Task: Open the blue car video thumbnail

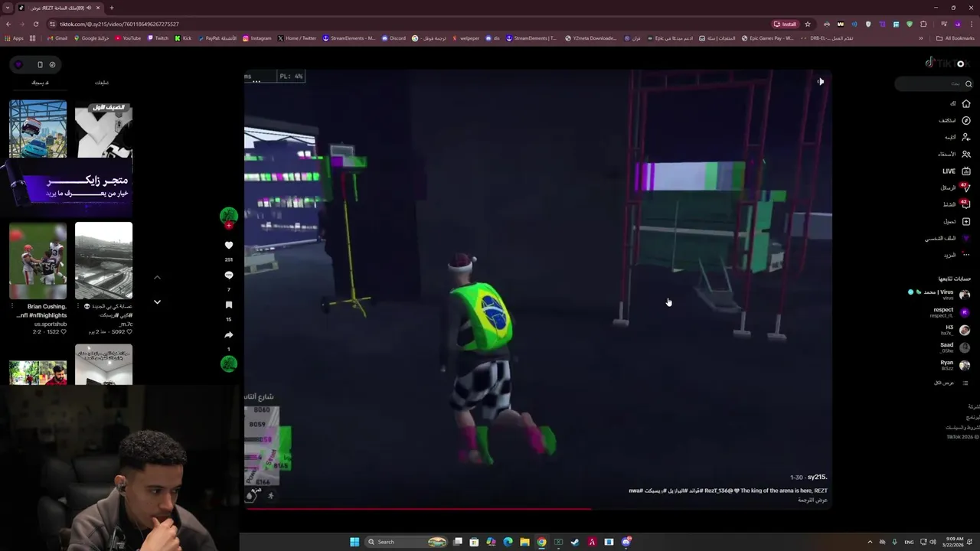Action: pyautogui.click(x=38, y=129)
